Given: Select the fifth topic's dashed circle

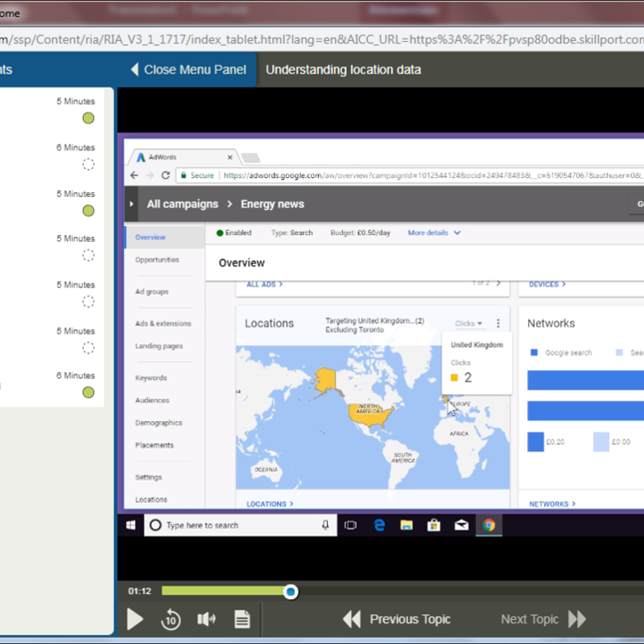Looking at the screenshot, I should click(89, 302).
